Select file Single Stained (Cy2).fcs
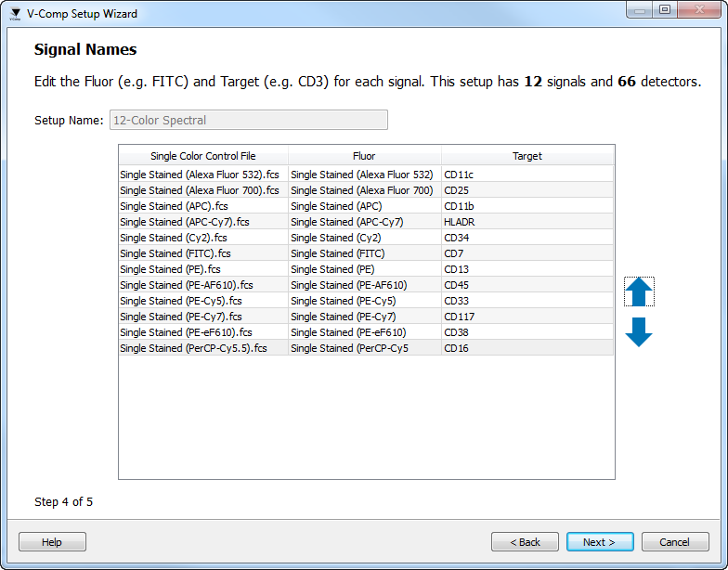This screenshot has height=570, width=728. pos(202,238)
